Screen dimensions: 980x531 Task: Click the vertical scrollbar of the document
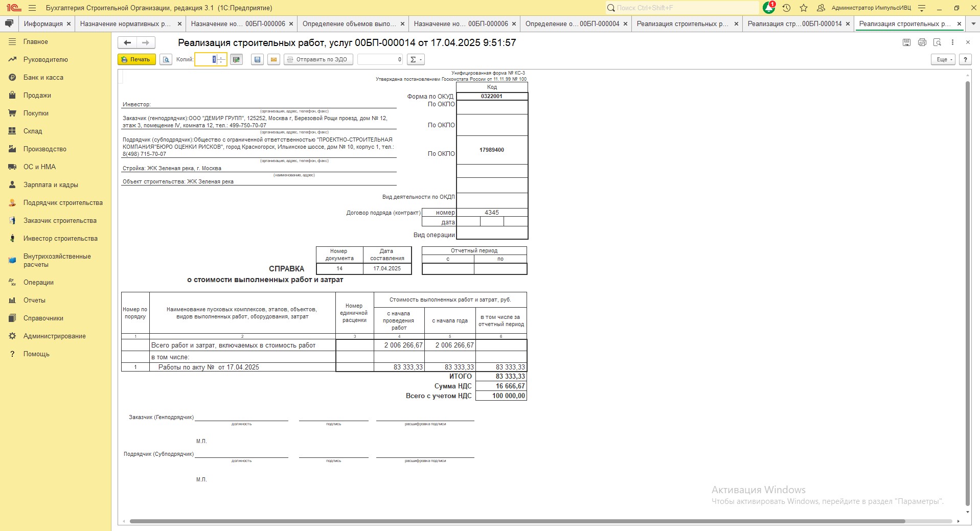coord(967,294)
